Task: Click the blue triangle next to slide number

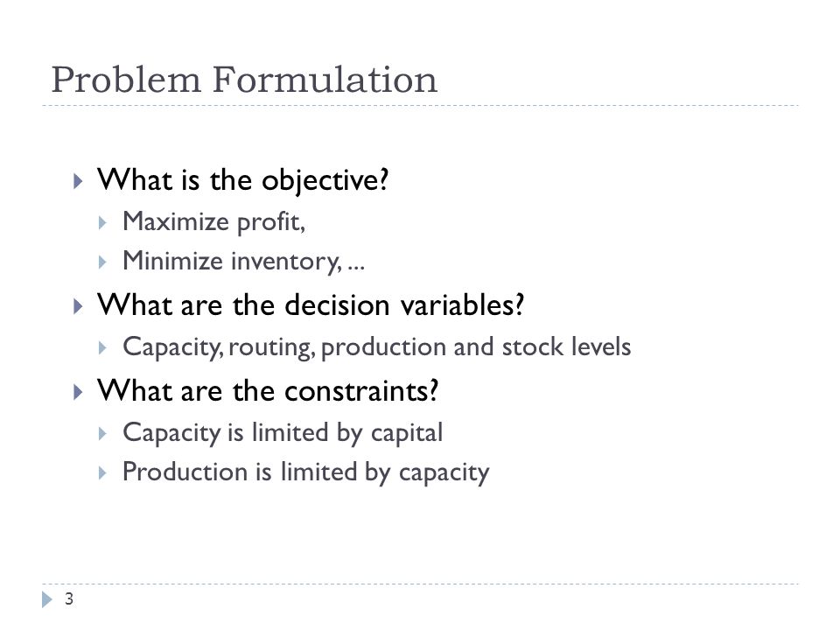Action: pyautogui.click(x=47, y=599)
